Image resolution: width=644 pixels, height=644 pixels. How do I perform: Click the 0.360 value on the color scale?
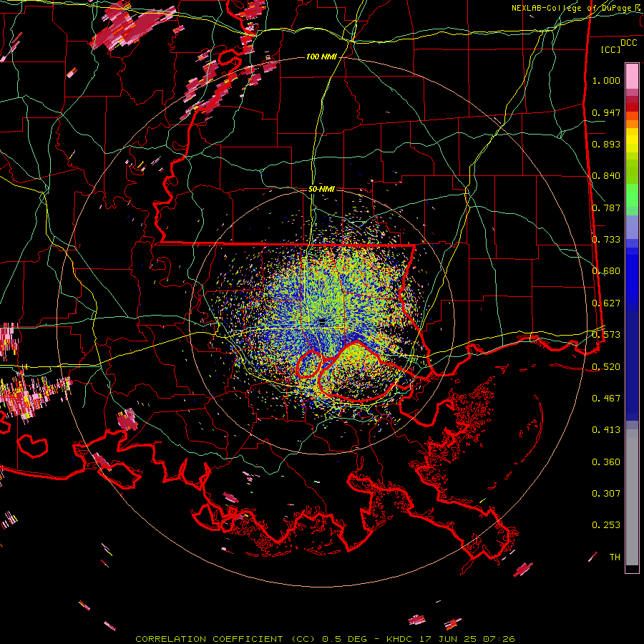coord(606,462)
